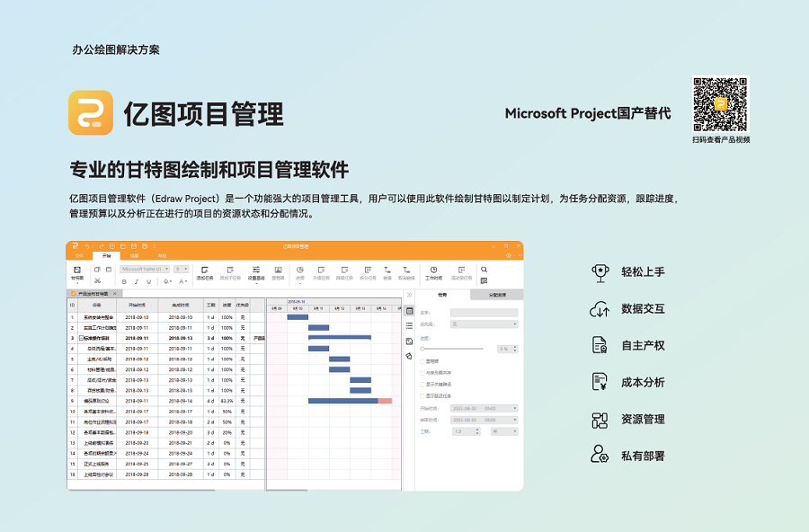The image size is (809, 532).
Task: Click the print icon in the quick access bar
Action: [x=145, y=246]
